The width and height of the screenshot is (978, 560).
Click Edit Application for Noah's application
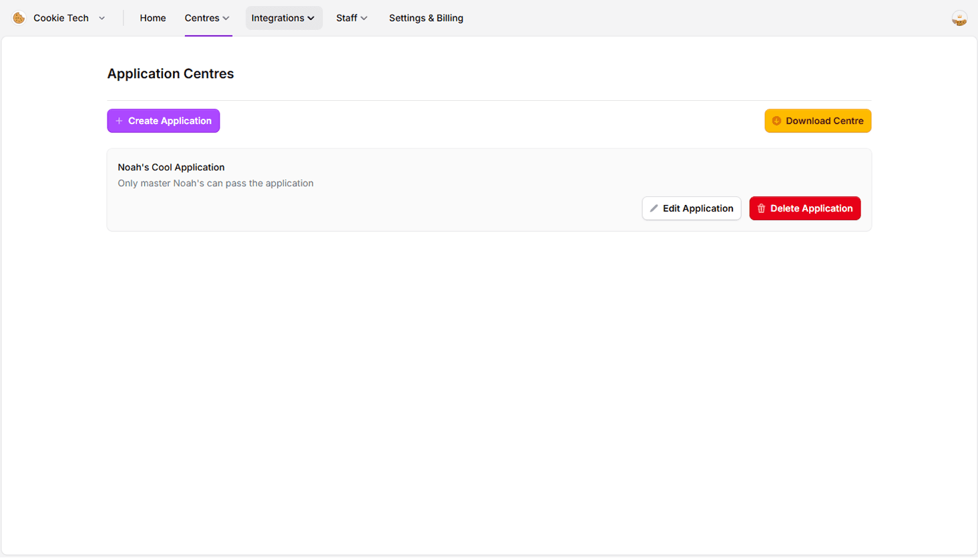(691, 208)
